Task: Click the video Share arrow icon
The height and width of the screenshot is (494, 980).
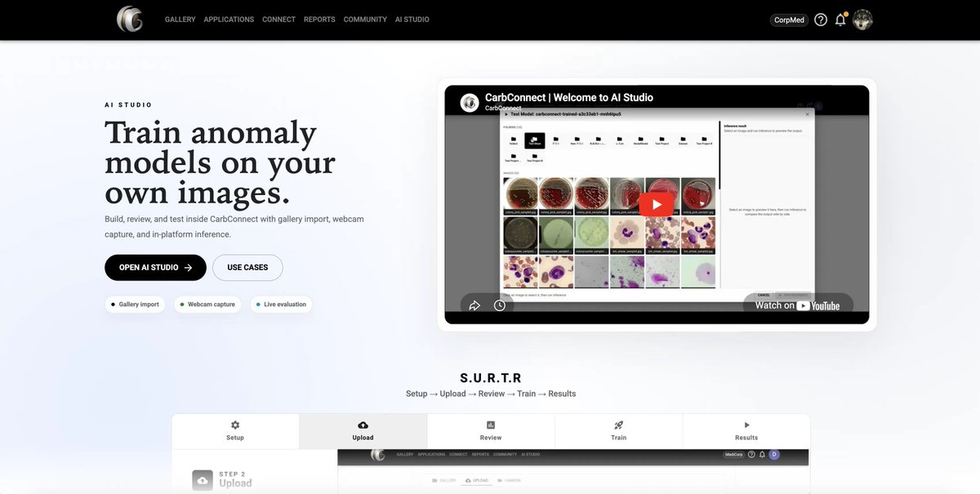Action: point(474,305)
